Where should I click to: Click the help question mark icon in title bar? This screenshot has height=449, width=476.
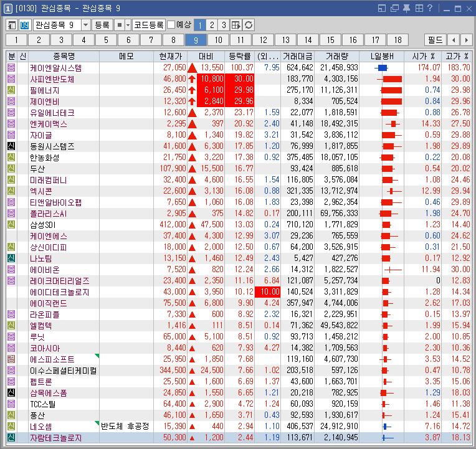pyautogui.click(x=429, y=8)
